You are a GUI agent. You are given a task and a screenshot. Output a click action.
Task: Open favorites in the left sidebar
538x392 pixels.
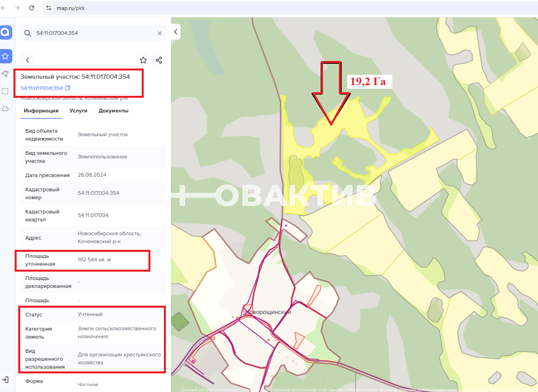pos(6,56)
